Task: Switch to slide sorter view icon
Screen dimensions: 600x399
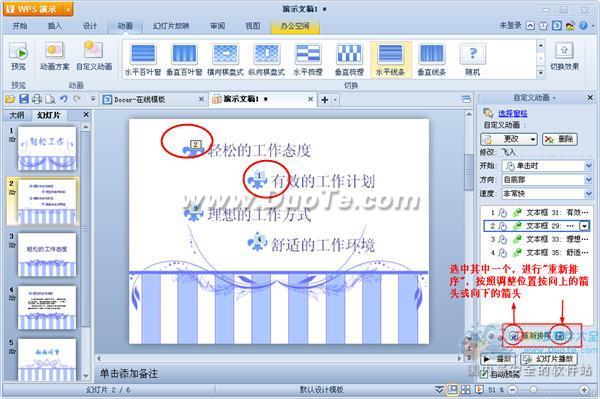Action: pos(466,390)
